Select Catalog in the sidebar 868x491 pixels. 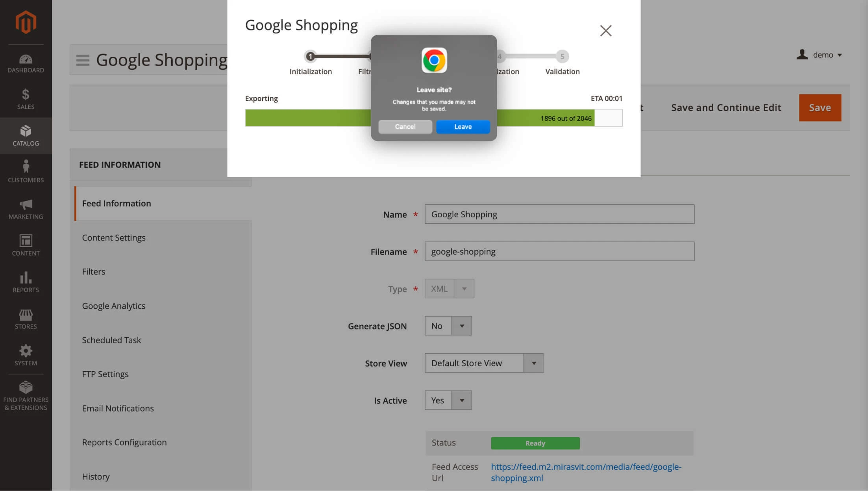pos(25,135)
